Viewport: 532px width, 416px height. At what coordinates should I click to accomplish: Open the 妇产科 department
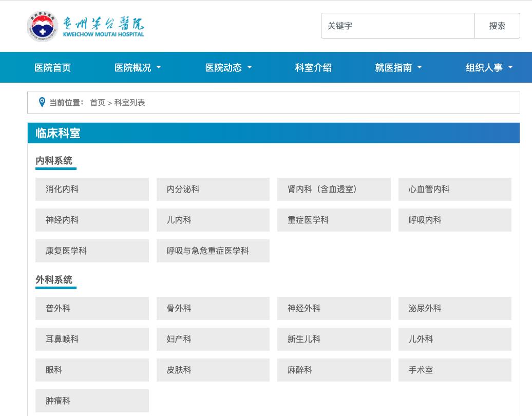coord(213,339)
